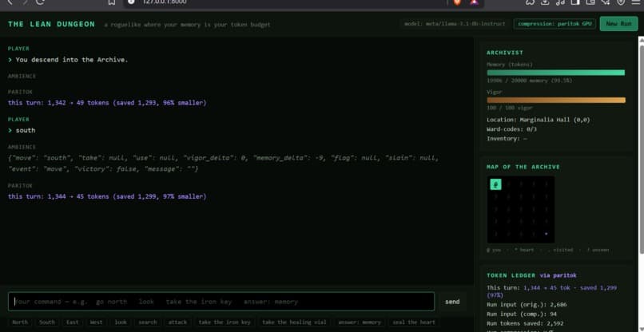Click the roguelike tagline text
Viewport: 644px width, 332px height.
[187, 25]
